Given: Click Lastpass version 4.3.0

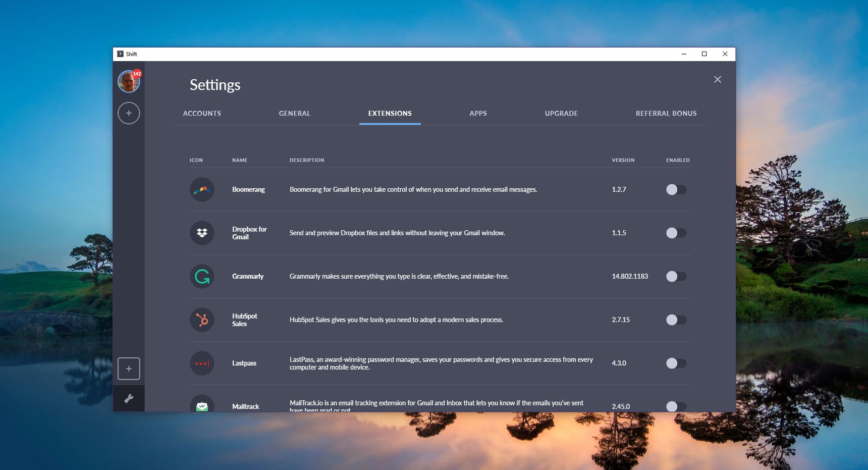Looking at the screenshot, I should [x=619, y=363].
